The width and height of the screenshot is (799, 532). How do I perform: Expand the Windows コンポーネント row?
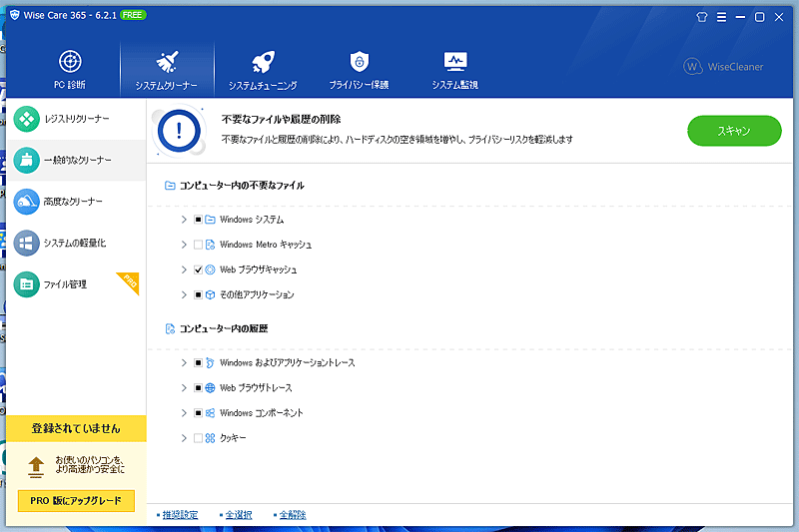pos(184,413)
